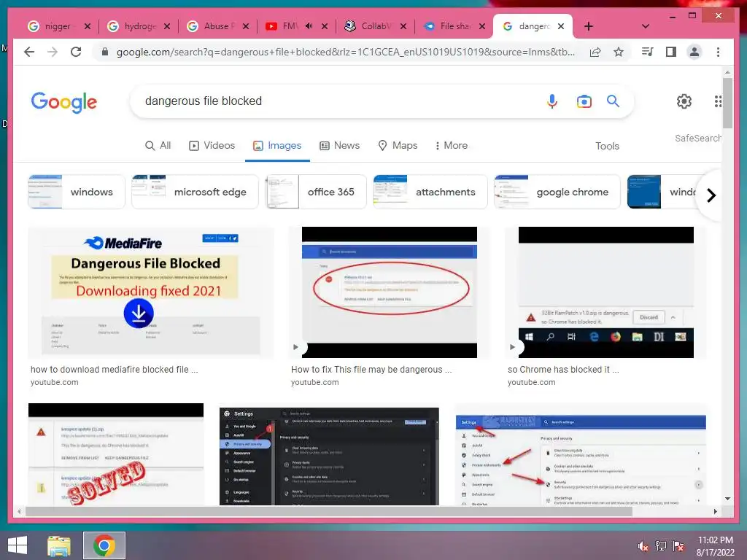Screen dimensions: 747x560
Task: Start voice search with microphone icon
Action: [552, 101]
